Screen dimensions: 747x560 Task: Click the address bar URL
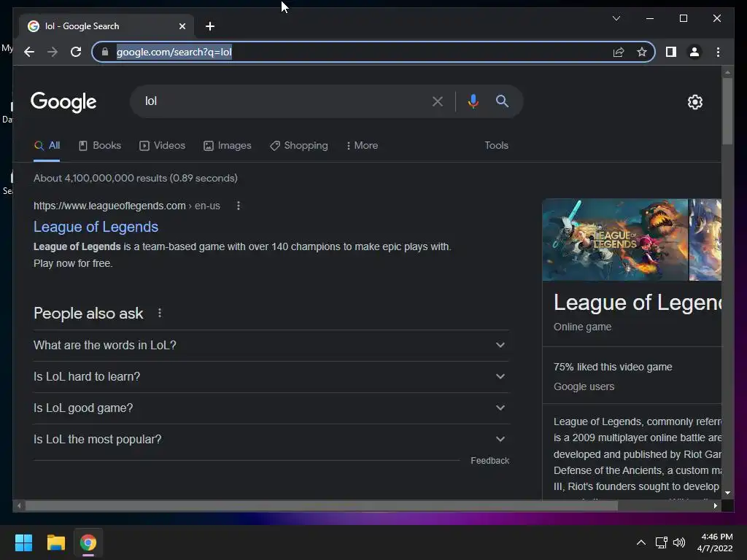(x=174, y=52)
